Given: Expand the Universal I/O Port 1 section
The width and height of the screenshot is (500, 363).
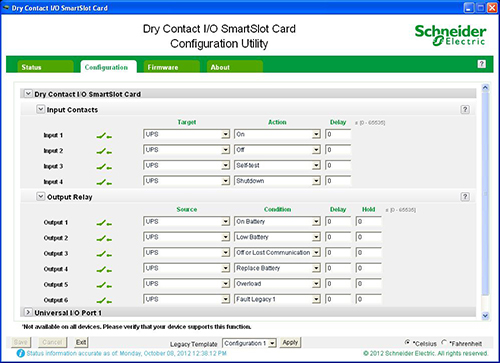Looking at the screenshot, I should 28,312.
